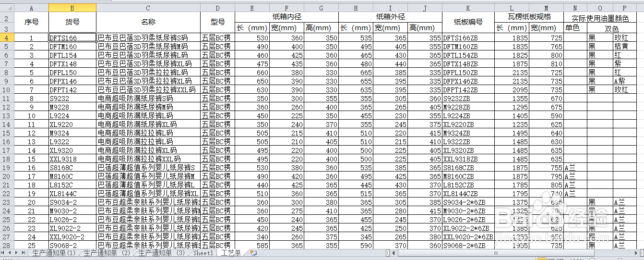The image size is (644, 260).
Task: Select cell containing S8168C
Action: [x=72, y=167]
